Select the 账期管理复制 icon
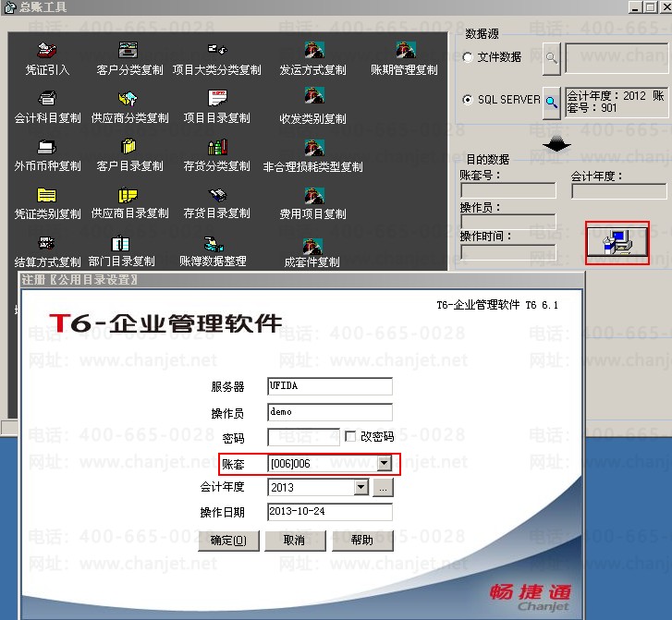 click(x=406, y=50)
